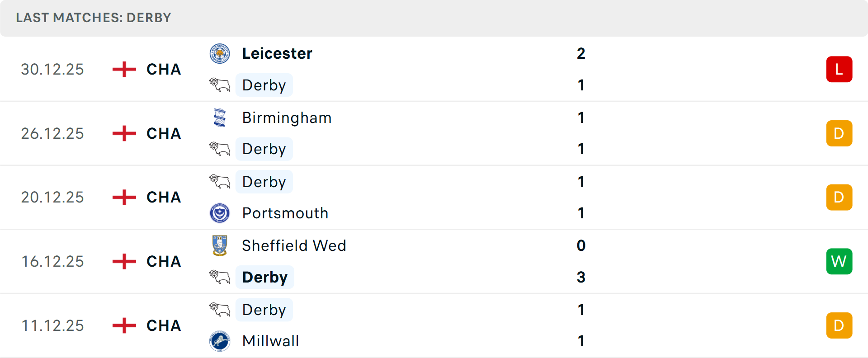Click the red L loss badge

pos(839,69)
